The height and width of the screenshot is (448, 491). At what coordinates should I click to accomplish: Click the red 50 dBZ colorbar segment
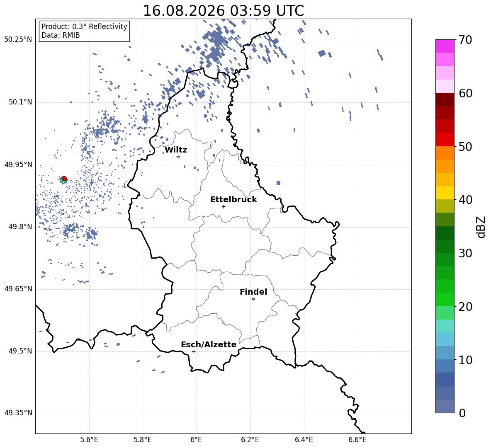(x=445, y=140)
